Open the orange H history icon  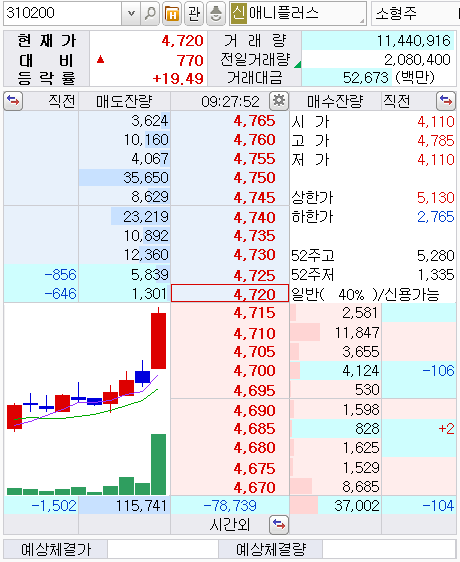coord(172,14)
